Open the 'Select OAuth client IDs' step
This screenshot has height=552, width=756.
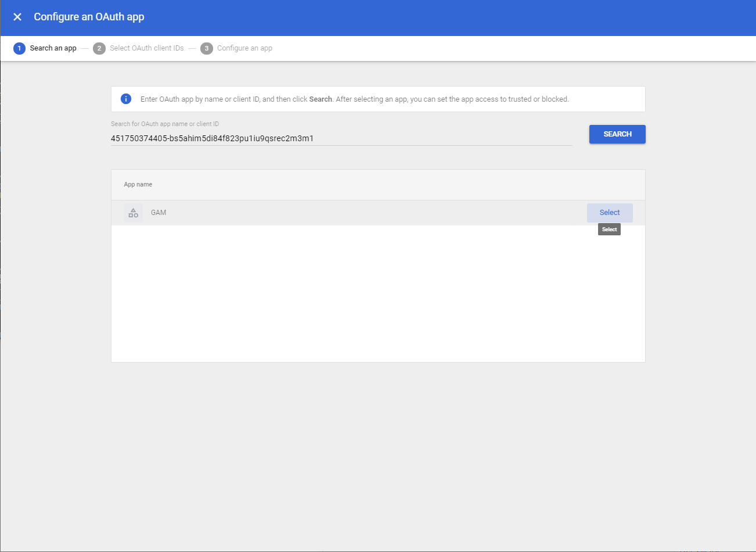pos(146,48)
